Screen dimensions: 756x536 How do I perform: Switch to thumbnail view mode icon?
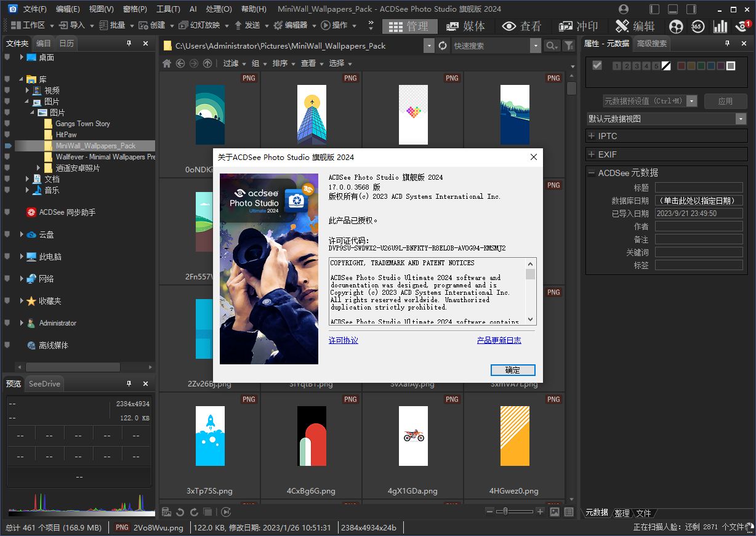click(555, 512)
